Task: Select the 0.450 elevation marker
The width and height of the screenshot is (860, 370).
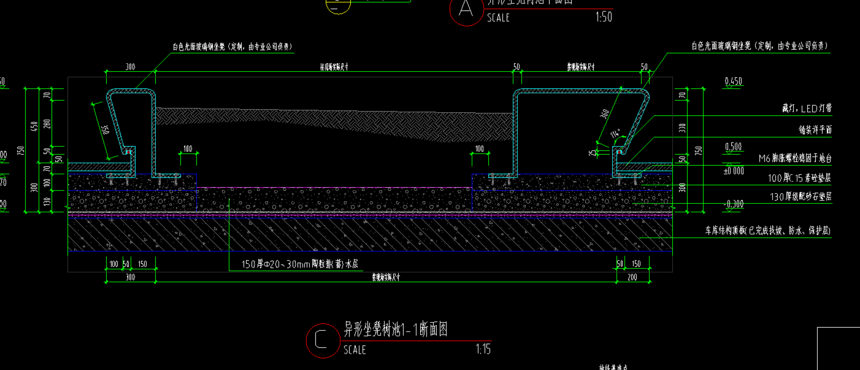Action: click(x=733, y=82)
